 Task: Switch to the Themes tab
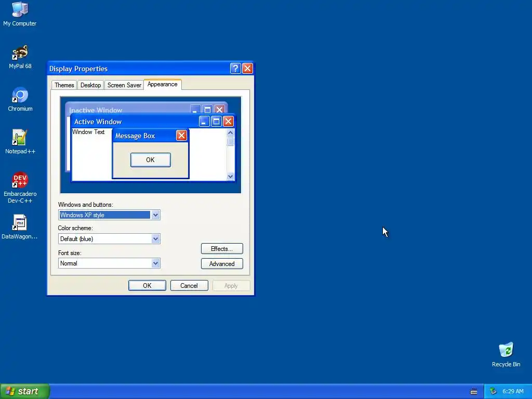(64, 85)
